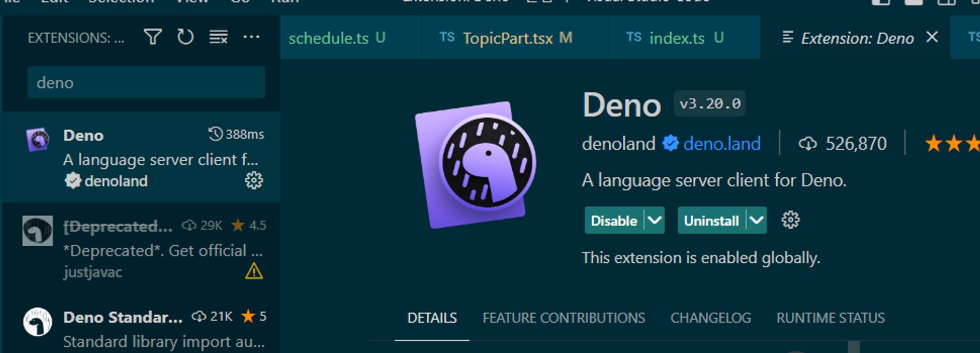Click the Disable button

pos(614,221)
